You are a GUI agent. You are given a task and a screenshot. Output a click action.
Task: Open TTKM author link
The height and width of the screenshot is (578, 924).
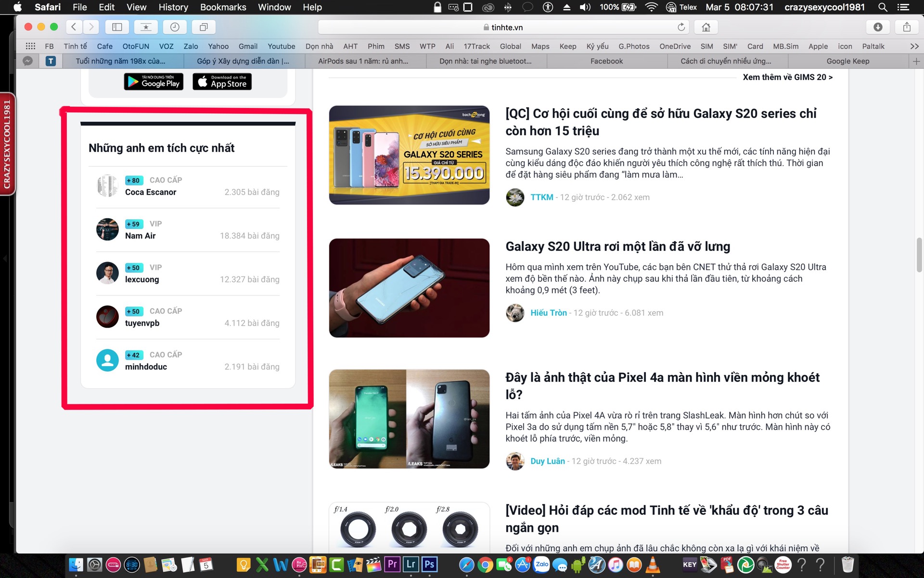(542, 197)
